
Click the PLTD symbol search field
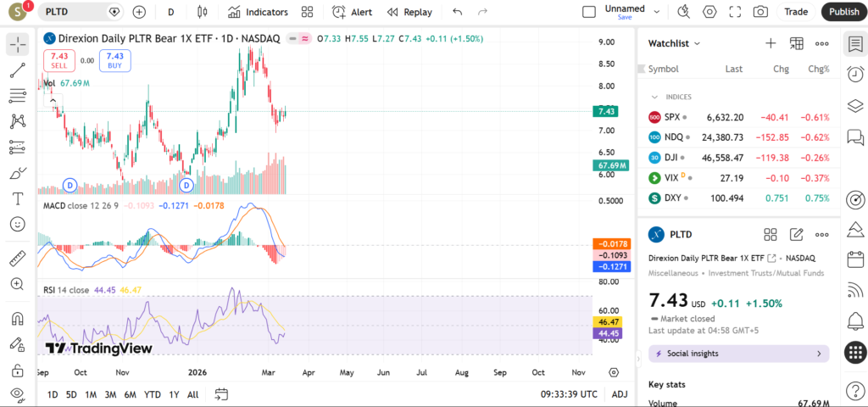tap(75, 12)
